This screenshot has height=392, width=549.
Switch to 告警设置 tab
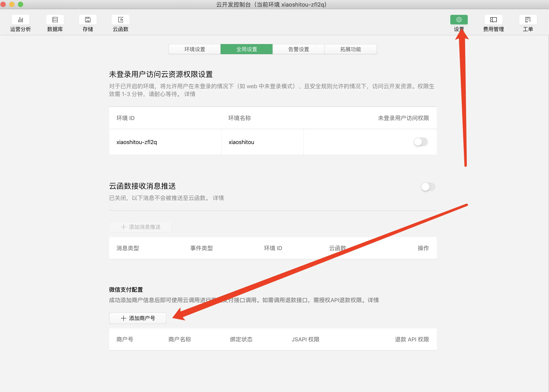[x=299, y=49]
